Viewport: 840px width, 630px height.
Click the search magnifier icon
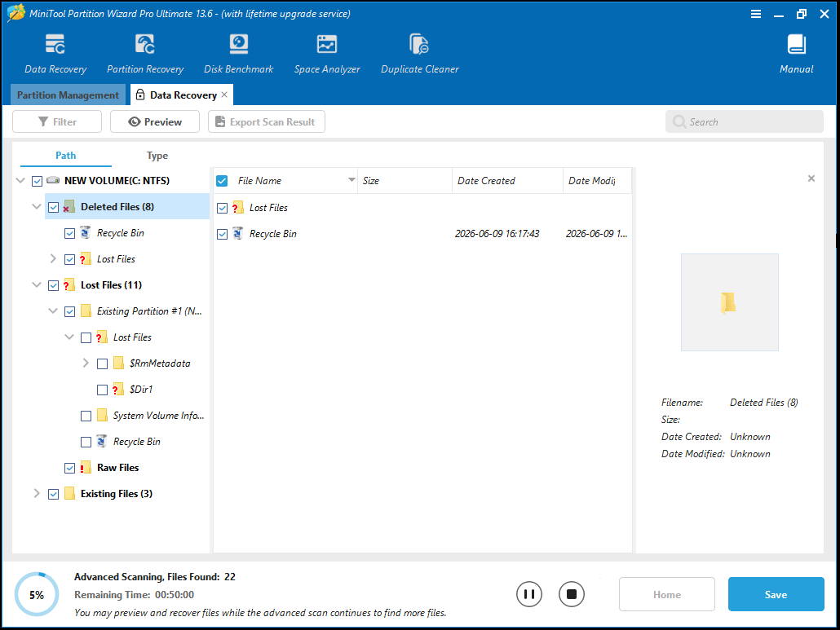coord(679,121)
